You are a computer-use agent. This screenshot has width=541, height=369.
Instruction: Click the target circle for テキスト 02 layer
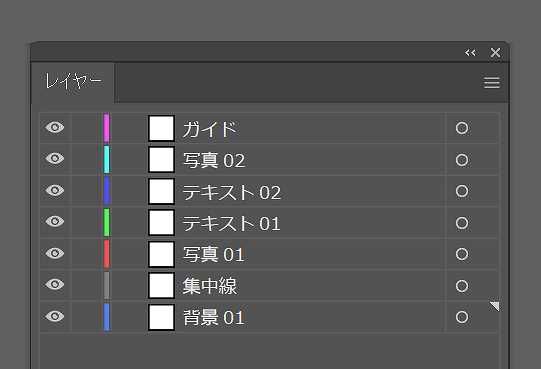tap(462, 191)
